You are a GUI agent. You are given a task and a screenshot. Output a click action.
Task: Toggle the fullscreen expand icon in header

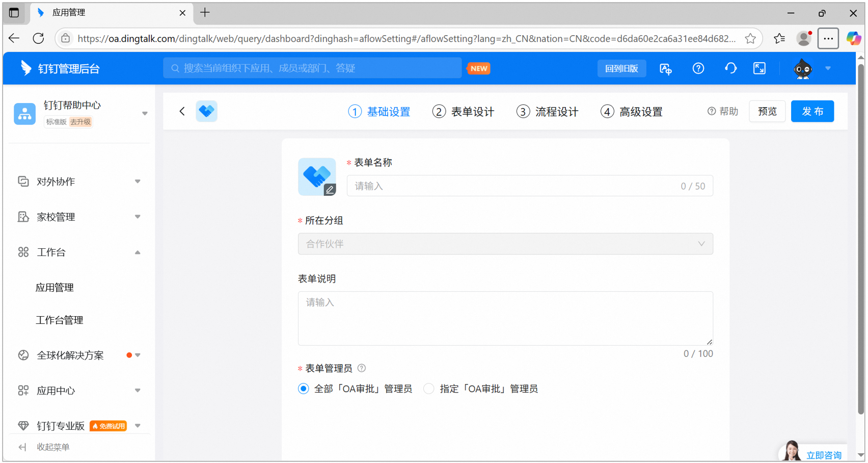pyautogui.click(x=759, y=68)
